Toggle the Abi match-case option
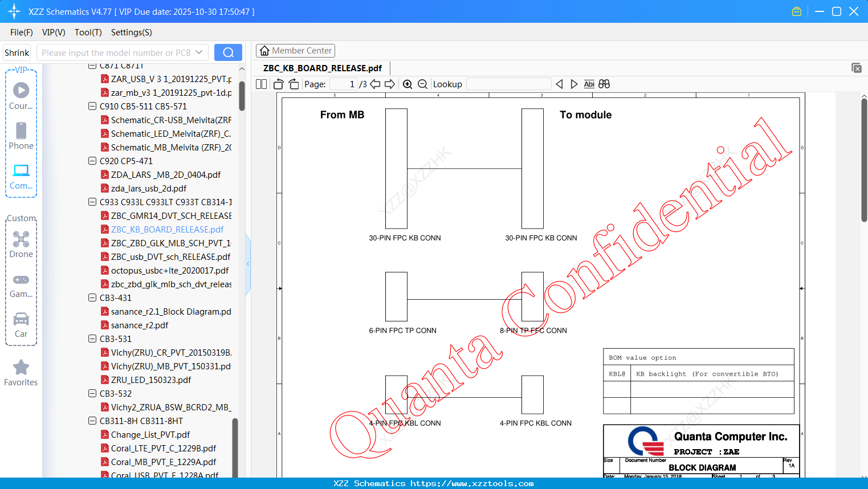This screenshot has height=489, width=868. click(589, 84)
